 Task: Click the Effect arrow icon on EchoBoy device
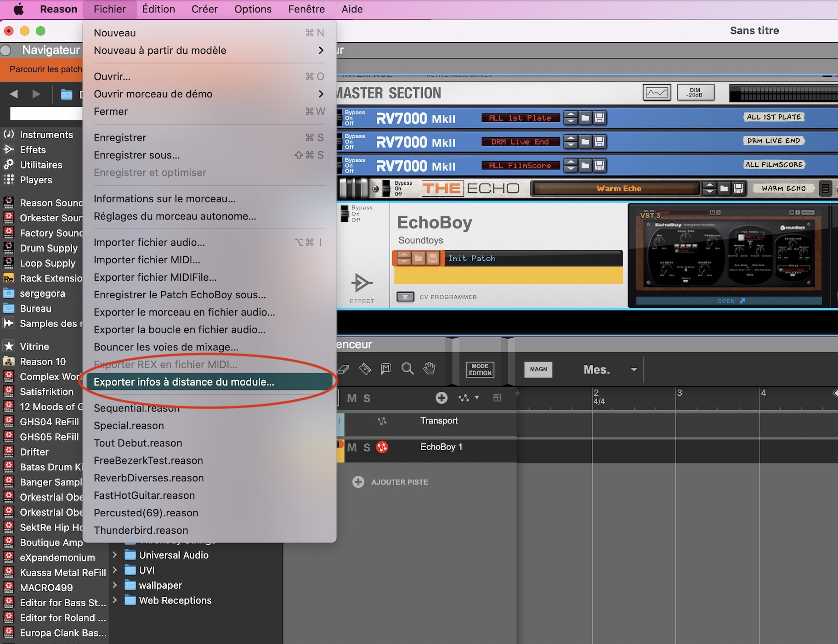click(x=362, y=283)
